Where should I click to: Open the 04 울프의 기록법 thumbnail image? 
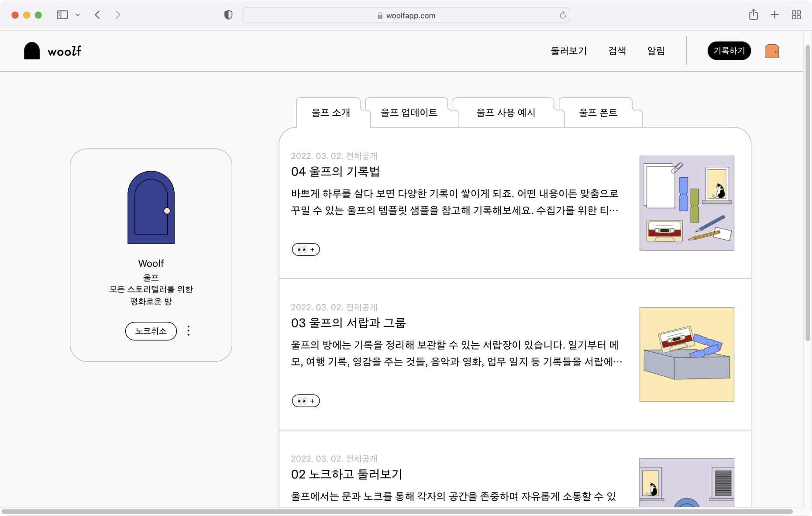click(x=687, y=203)
